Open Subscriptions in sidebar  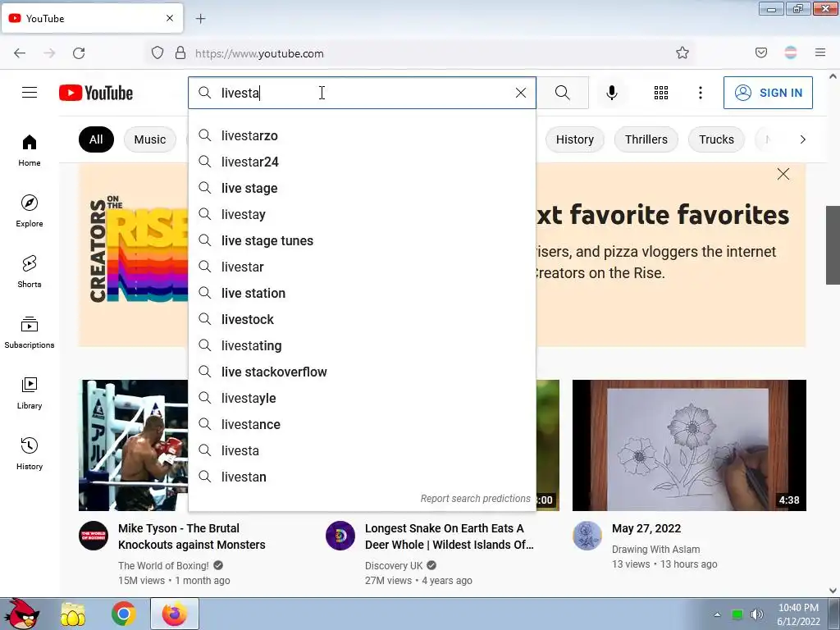point(30,332)
